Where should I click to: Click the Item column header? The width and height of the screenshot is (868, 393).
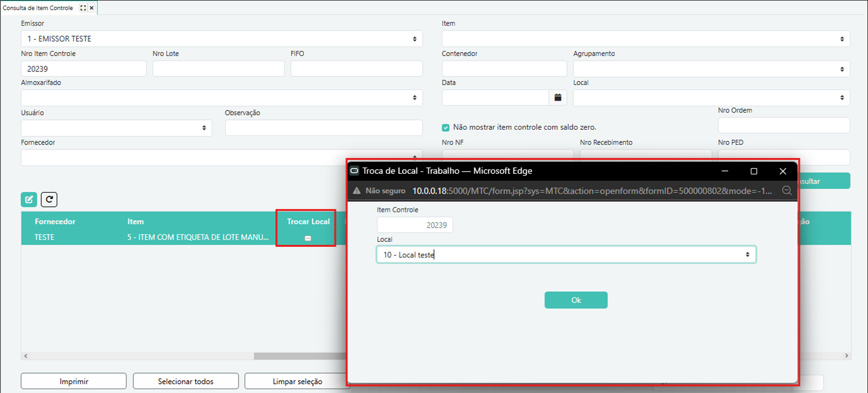point(135,221)
